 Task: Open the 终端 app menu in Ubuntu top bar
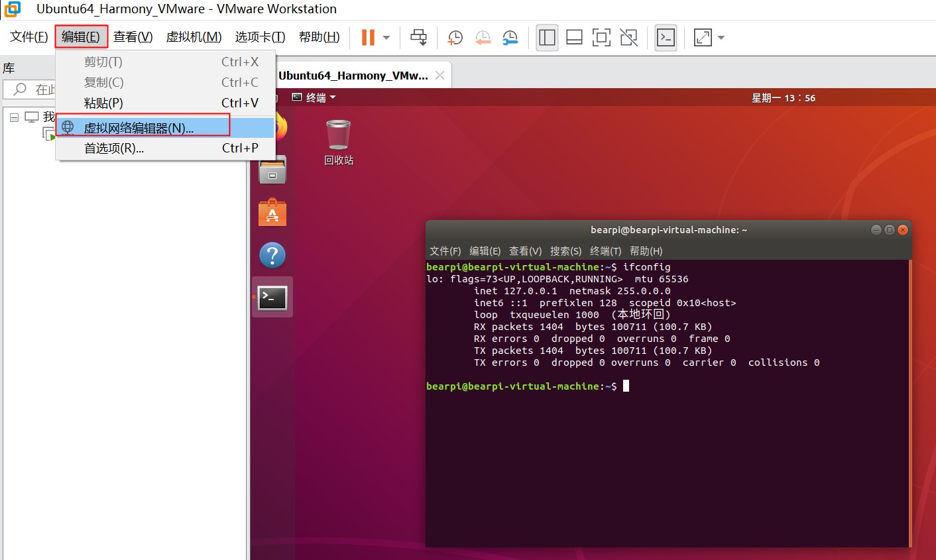click(x=314, y=98)
